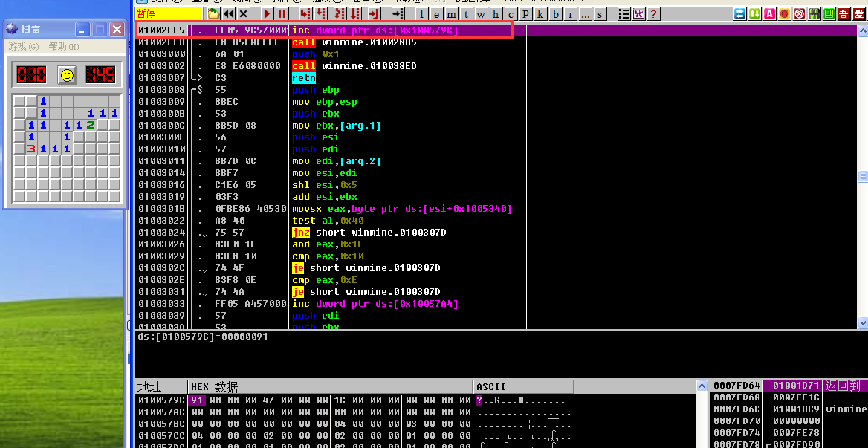Viewport: 868px width, 448px height.
Task: Click the Go to address arrow icon
Action: coord(398,14)
